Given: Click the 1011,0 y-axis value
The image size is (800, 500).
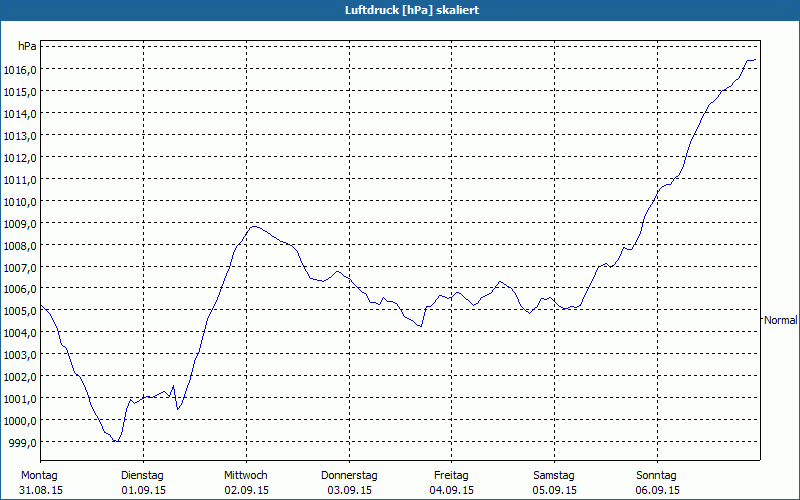Looking at the screenshot, I should pos(20,180).
